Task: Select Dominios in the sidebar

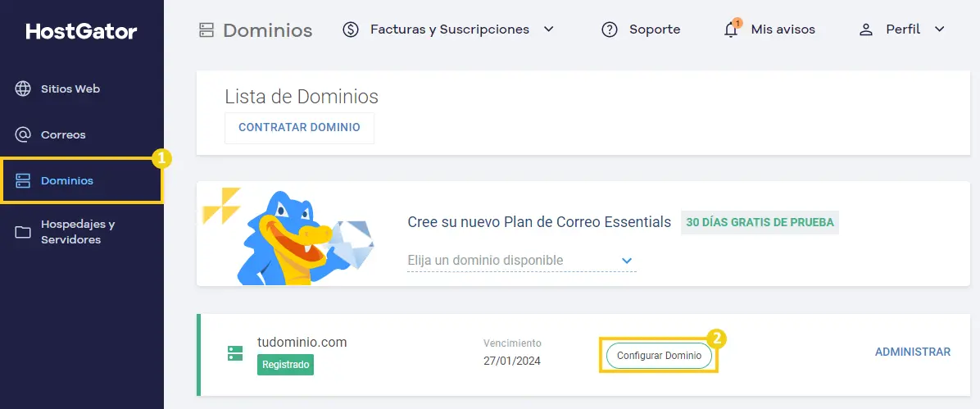Action: tap(82, 181)
